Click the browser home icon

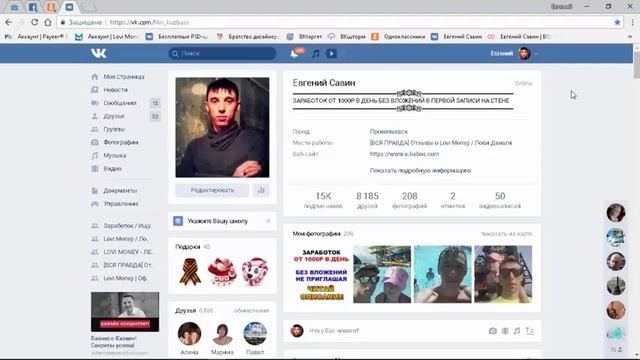coord(48,22)
